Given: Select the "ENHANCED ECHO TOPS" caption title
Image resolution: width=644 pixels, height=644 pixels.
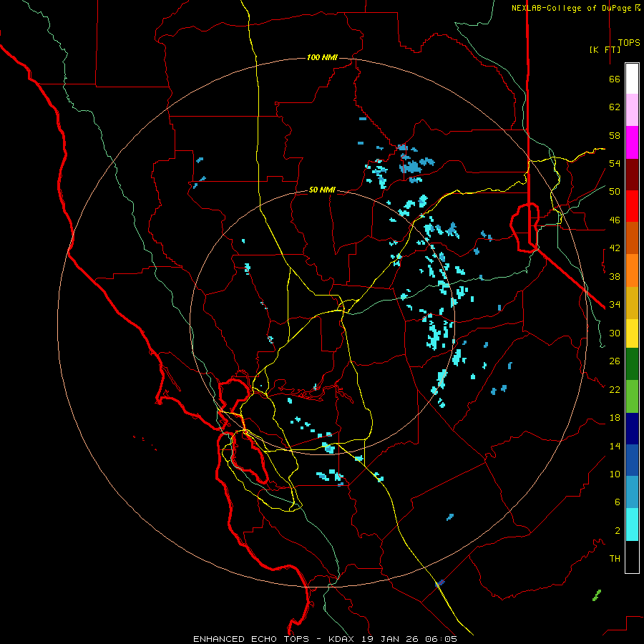Looking at the screenshot, I should pos(251,639).
